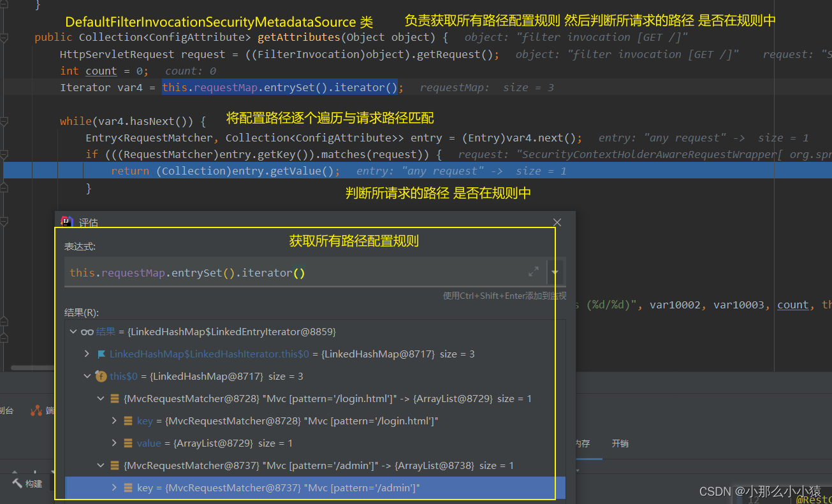Screen dimensions: 832x504
Task: Click the highlighted this.requestMap.entrySet().iterator() code
Action: (x=280, y=87)
